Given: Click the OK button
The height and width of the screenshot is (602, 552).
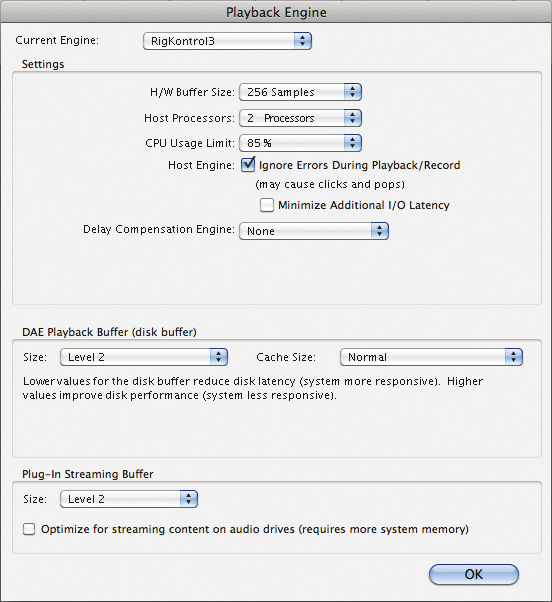Looking at the screenshot, I should pos(474,574).
